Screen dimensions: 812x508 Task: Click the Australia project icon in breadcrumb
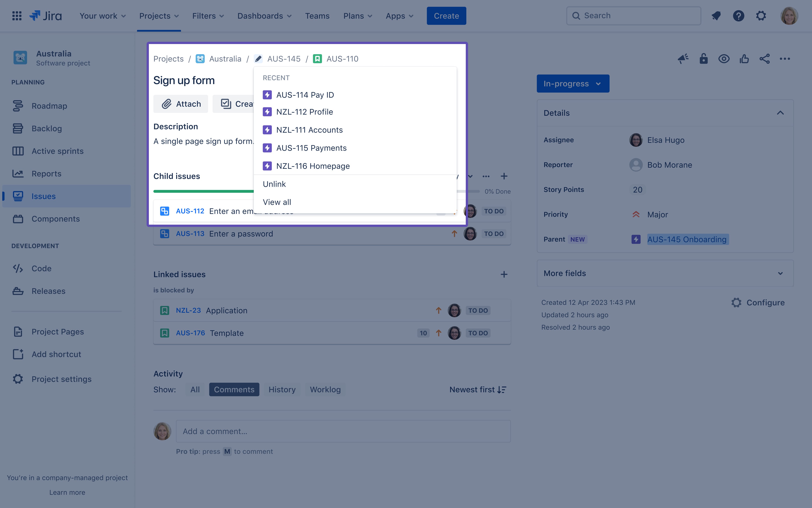click(200, 59)
